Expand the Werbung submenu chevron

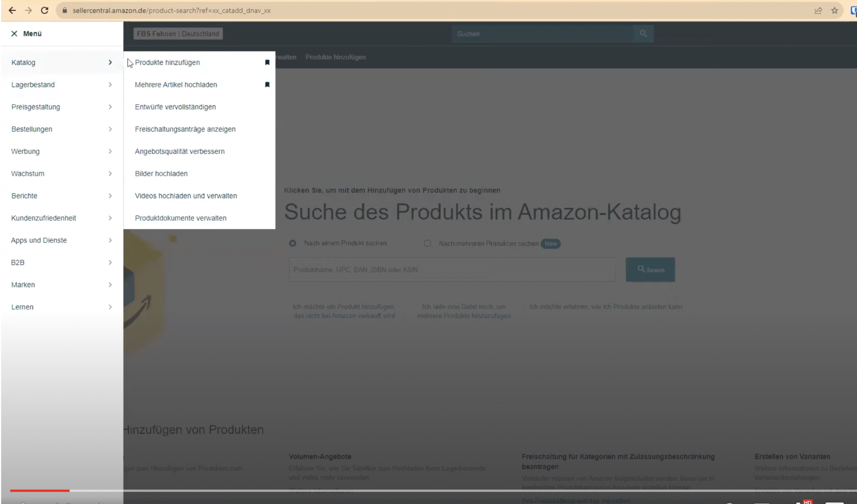click(110, 151)
